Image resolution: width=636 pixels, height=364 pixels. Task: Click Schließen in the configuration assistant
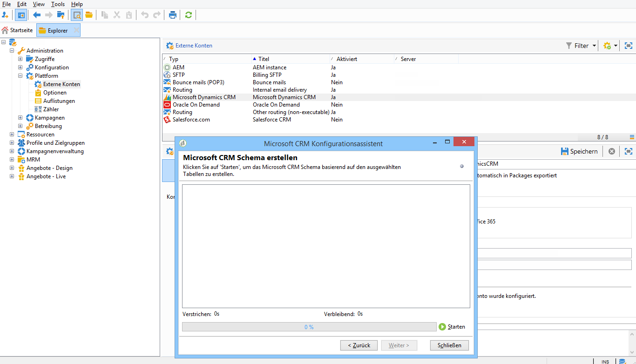449,345
